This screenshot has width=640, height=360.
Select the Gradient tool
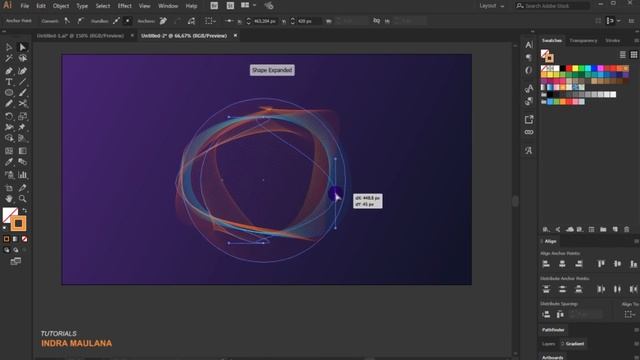point(22,151)
